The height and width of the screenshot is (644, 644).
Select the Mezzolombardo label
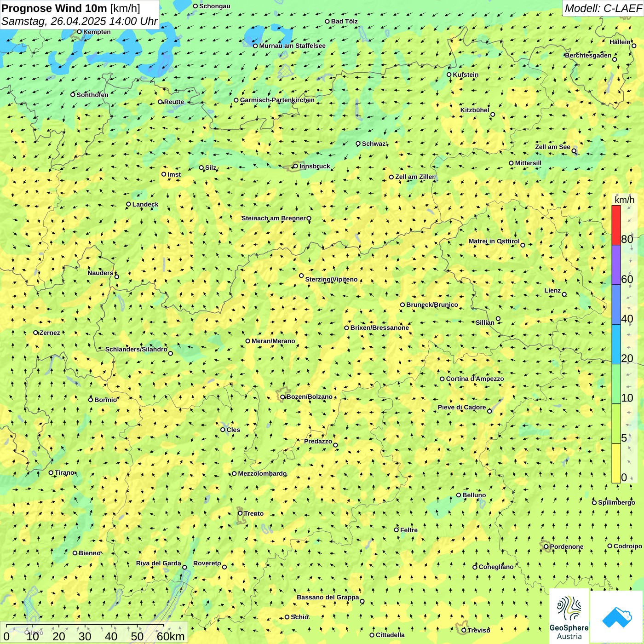[x=262, y=473]
